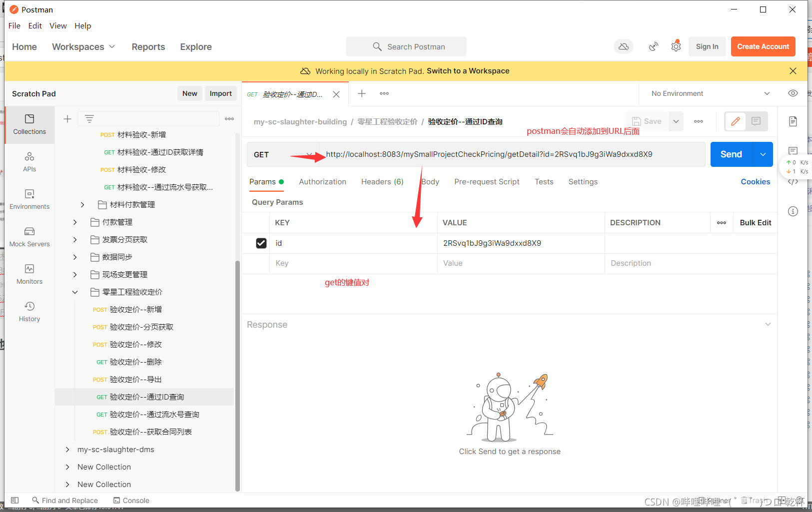Screen dimensions: 812x512
Task: Open the Monitors sidebar panel
Action: [x=29, y=274]
